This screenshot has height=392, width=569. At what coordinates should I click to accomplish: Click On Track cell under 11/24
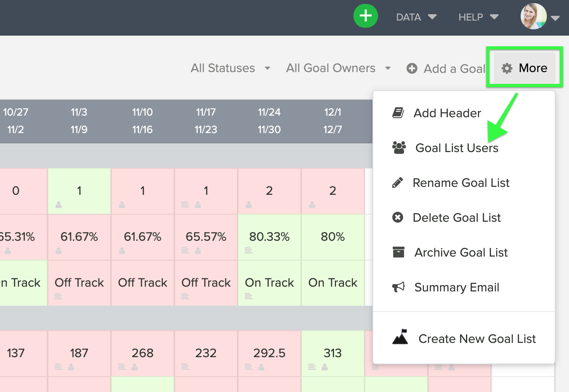coord(269,283)
